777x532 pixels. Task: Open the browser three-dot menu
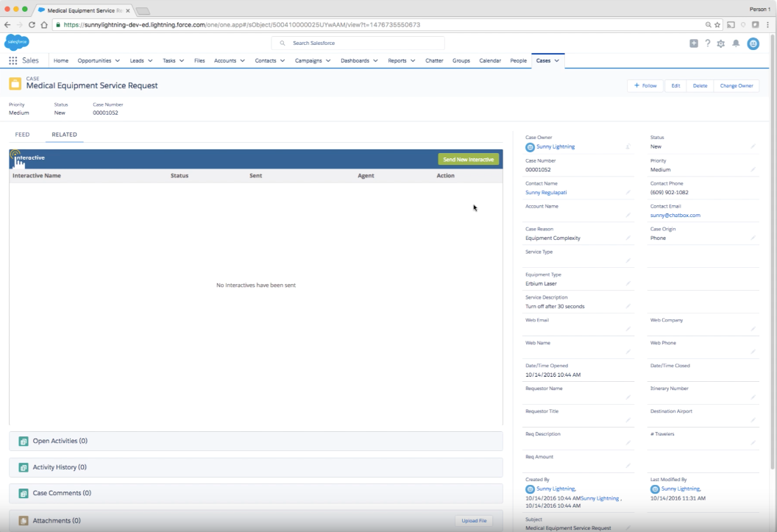click(x=768, y=25)
